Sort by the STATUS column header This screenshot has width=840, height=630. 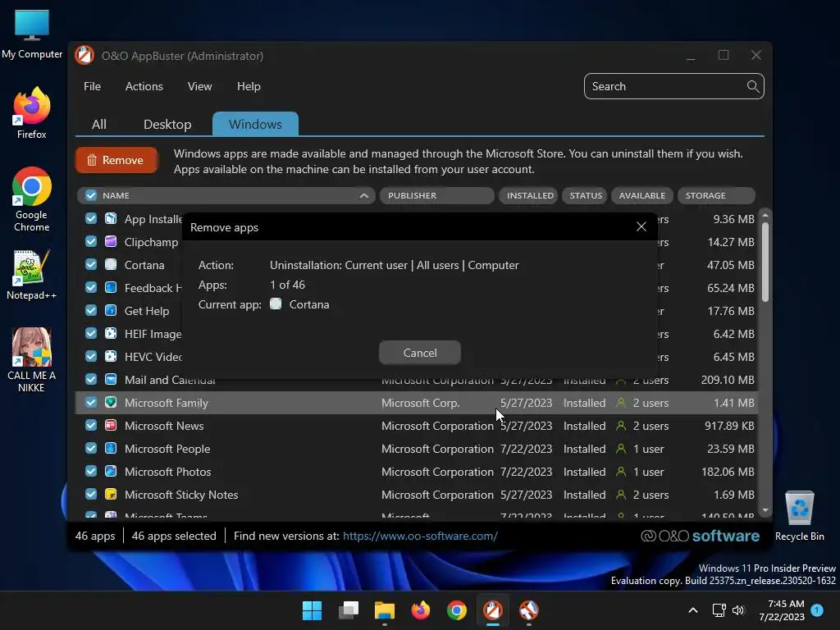coord(585,195)
